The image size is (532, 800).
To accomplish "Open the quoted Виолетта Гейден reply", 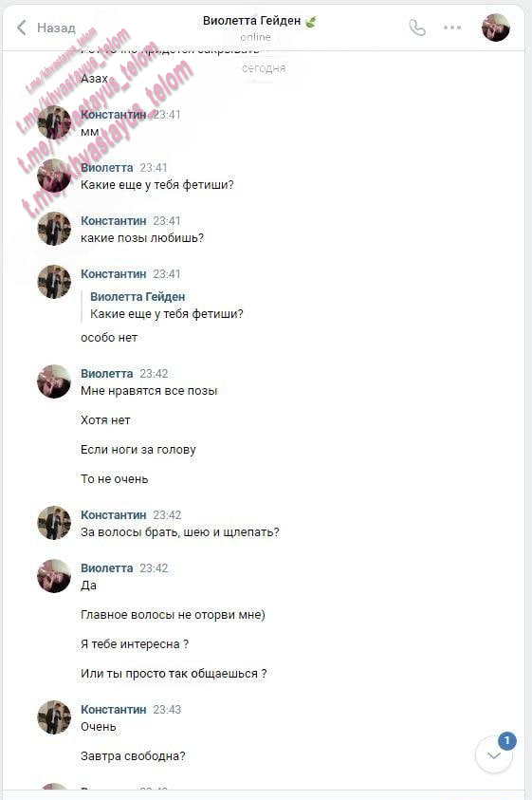I will click(166, 306).
